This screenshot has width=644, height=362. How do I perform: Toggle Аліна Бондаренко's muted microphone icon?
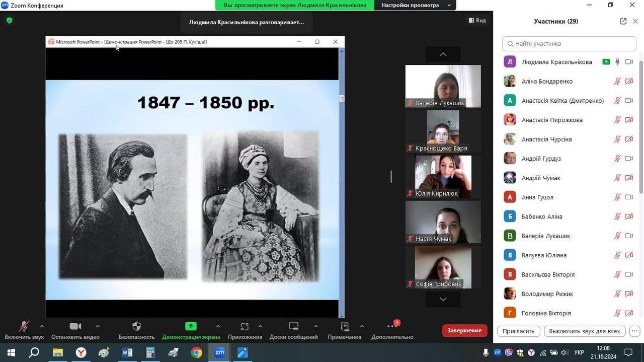click(617, 81)
